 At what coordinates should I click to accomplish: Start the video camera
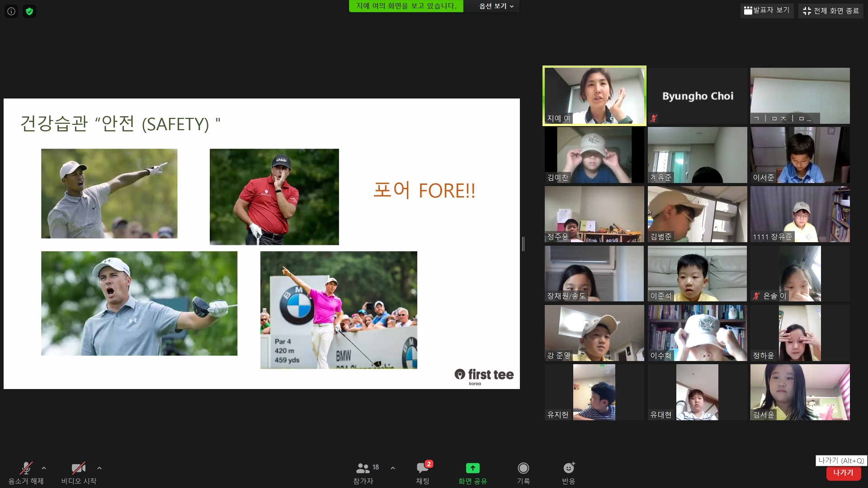[x=79, y=468]
